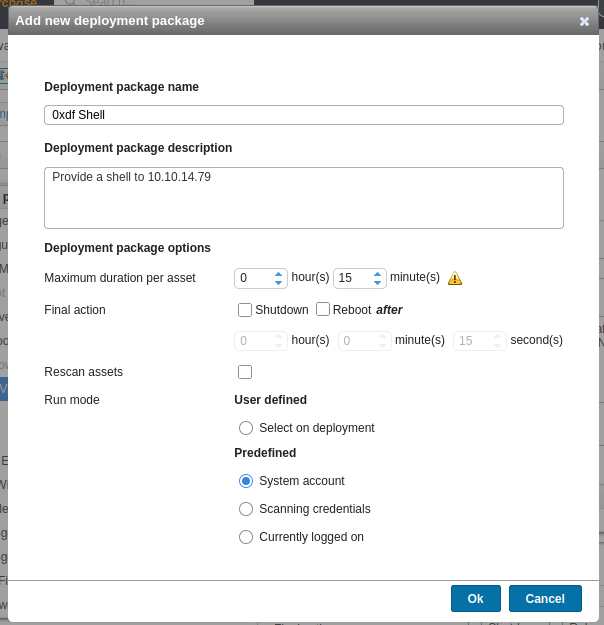This screenshot has height=625, width=604.
Task: Tick the Reboot final action checkbox
Action: pyautogui.click(x=323, y=310)
